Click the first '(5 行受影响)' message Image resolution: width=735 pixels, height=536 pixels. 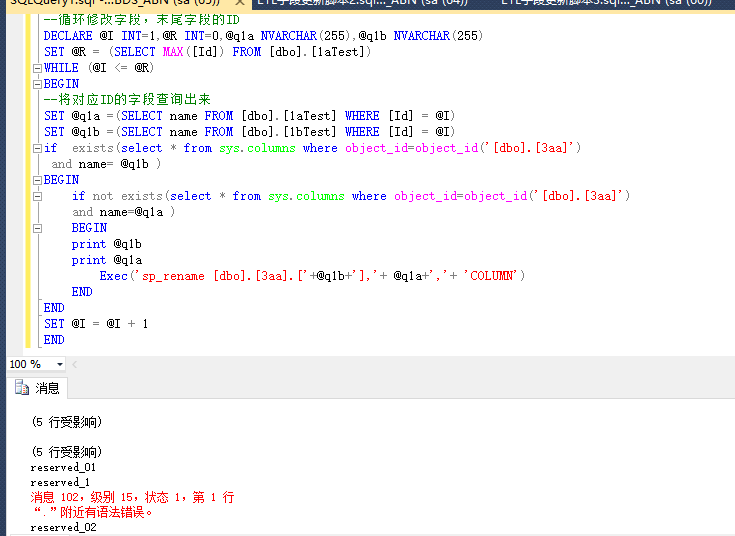[67, 422]
